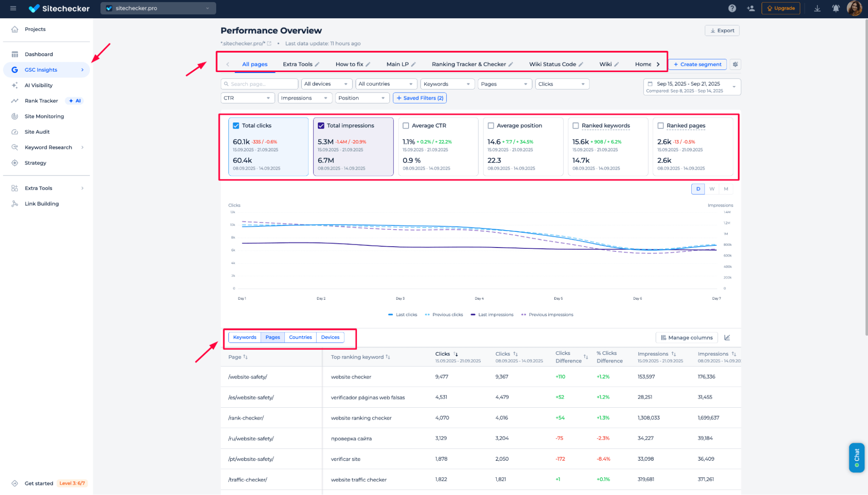The height and width of the screenshot is (495, 868).
Task: Edit the Extra Tools segment pencil icon
Action: (317, 64)
